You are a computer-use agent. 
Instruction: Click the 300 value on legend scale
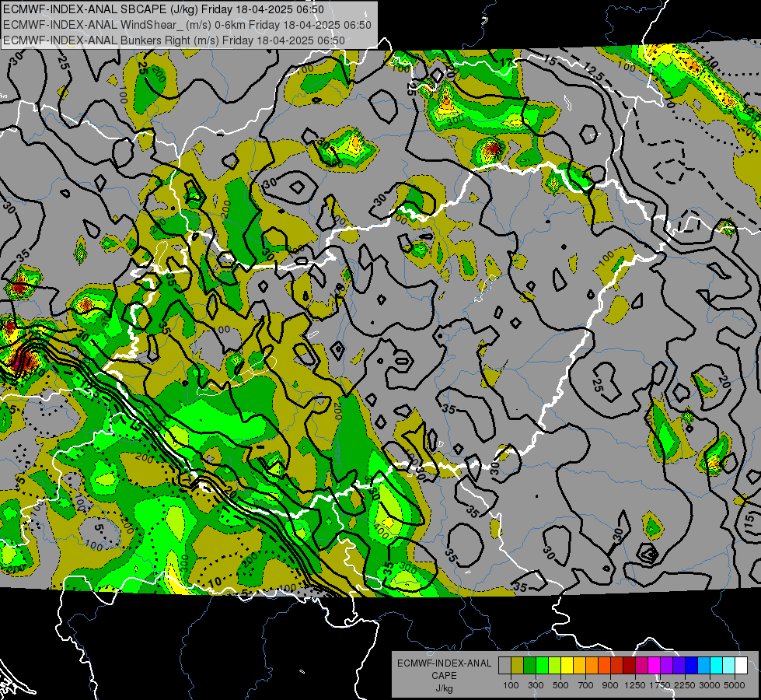point(536,685)
